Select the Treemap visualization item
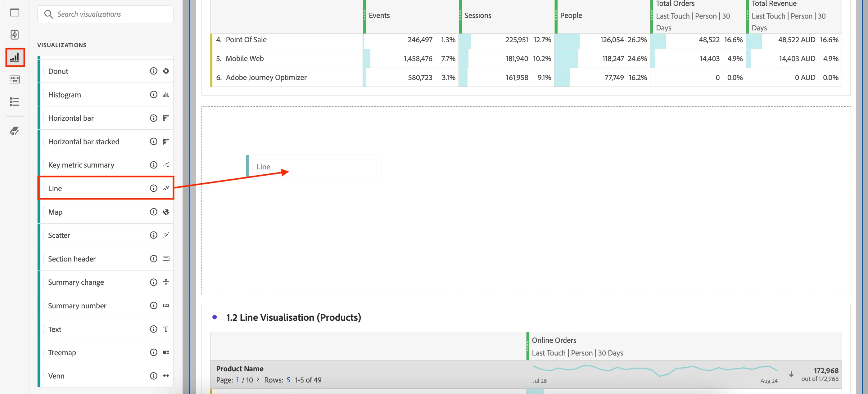 [x=106, y=352]
